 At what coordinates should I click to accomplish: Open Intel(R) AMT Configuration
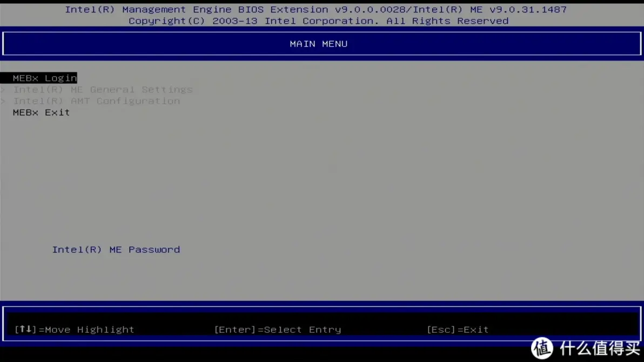96,101
